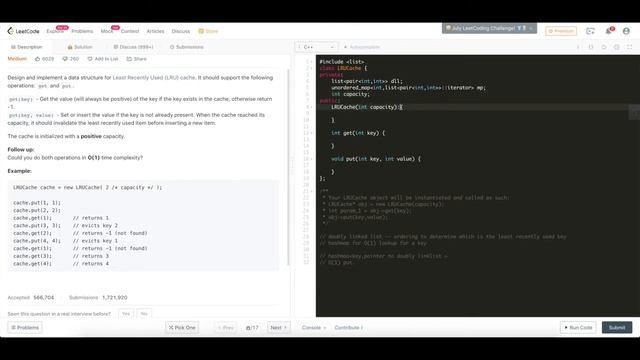Open the Discuss (999+) tab
The image size is (640, 360).
133,47
